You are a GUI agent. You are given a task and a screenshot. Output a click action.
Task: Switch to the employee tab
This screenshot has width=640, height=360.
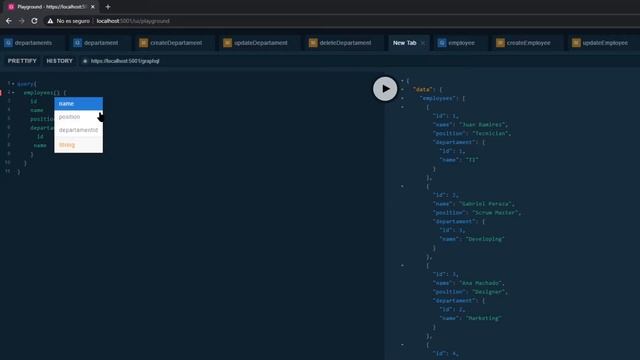(462, 43)
